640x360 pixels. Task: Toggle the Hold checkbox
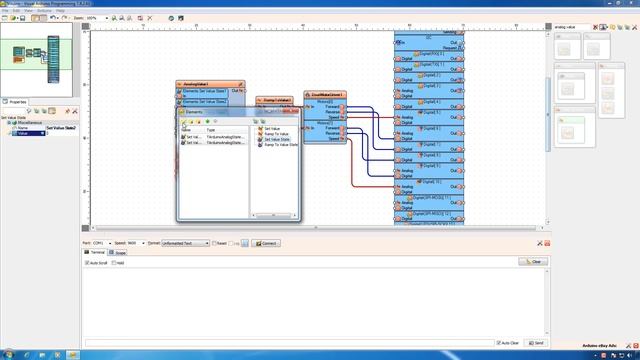[114, 263]
